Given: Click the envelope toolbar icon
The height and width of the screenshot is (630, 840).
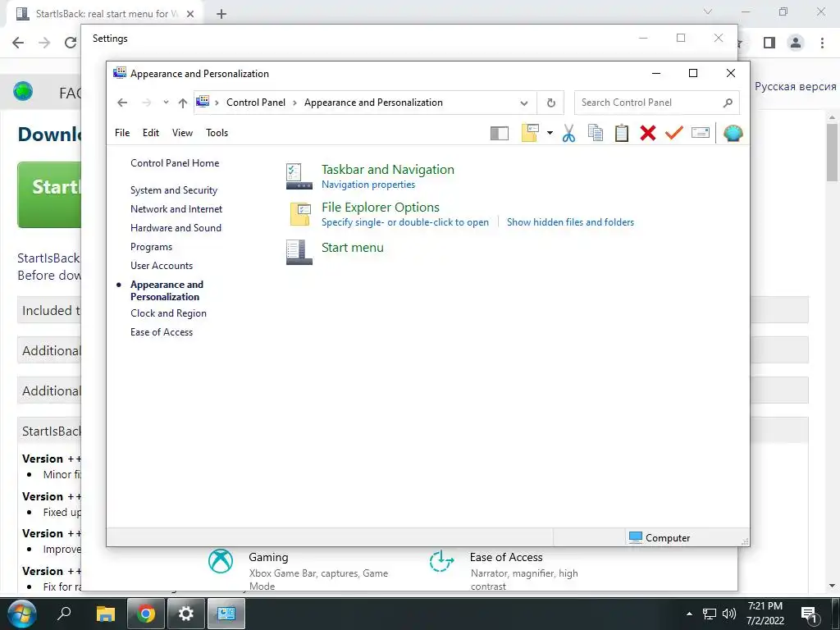Looking at the screenshot, I should (x=701, y=132).
